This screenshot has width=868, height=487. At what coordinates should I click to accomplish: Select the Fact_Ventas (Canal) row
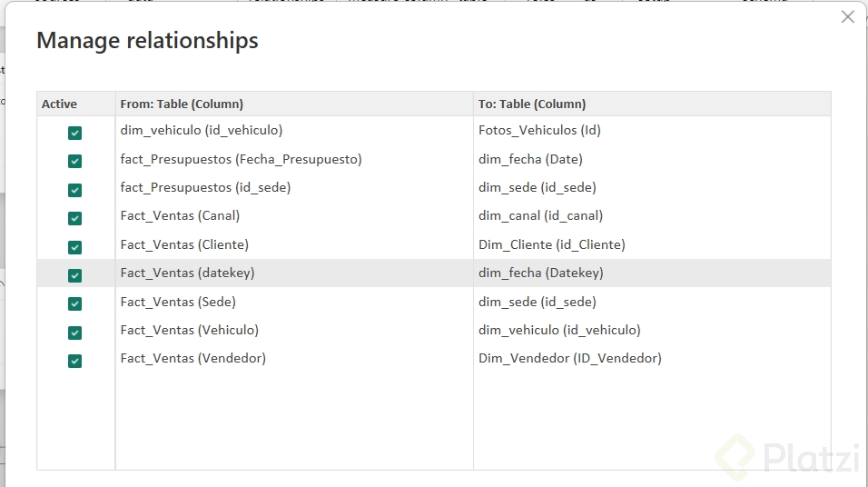click(x=180, y=216)
